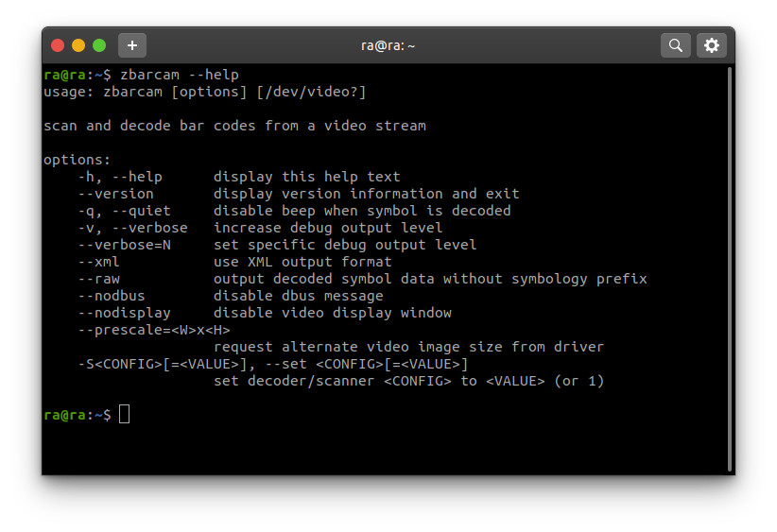Image resolution: width=777 pixels, height=532 pixels.
Task: Click the search magnifier icon
Action: (675, 44)
